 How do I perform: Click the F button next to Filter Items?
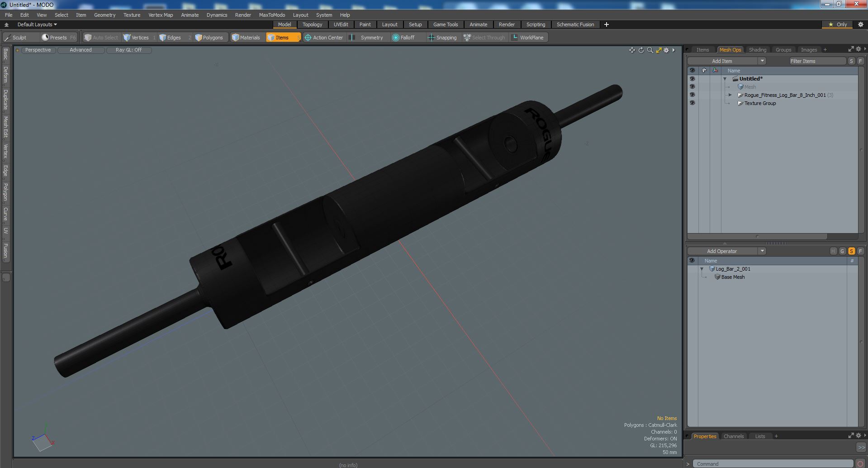pyautogui.click(x=860, y=61)
